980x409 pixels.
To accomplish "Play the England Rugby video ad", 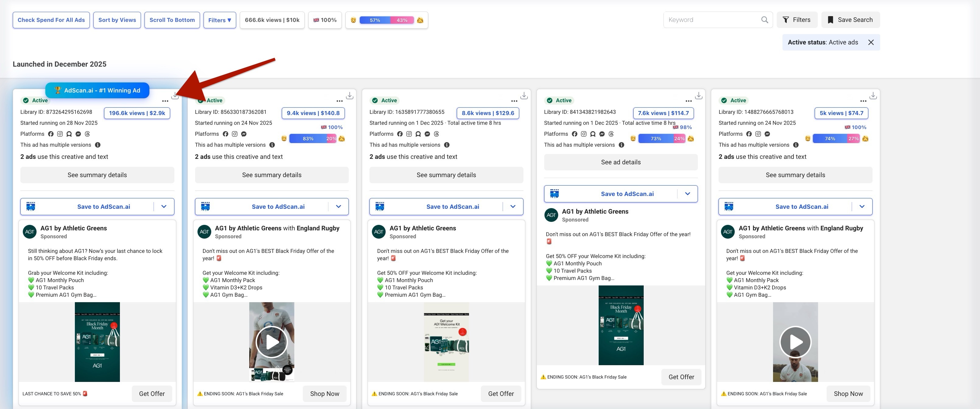I will click(x=271, y=342).
